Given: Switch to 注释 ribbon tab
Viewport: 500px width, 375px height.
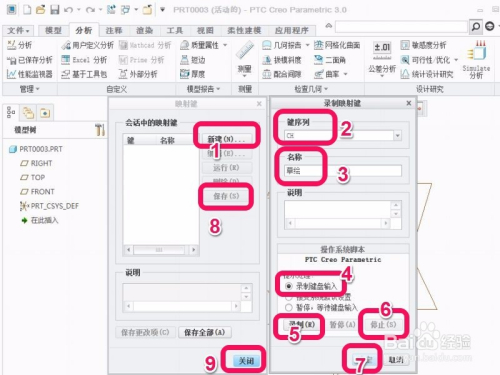Looking at the screenshot, I should 114,30.
